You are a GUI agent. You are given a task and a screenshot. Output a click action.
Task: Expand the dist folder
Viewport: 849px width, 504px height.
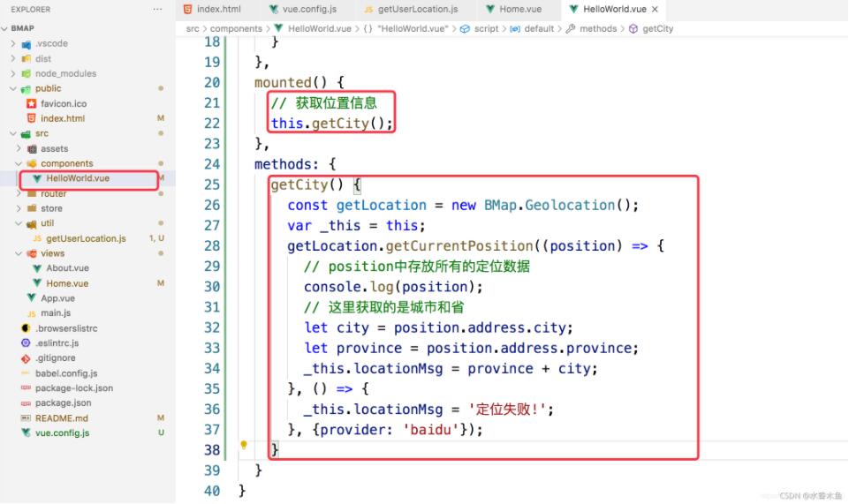coord(13,58)
